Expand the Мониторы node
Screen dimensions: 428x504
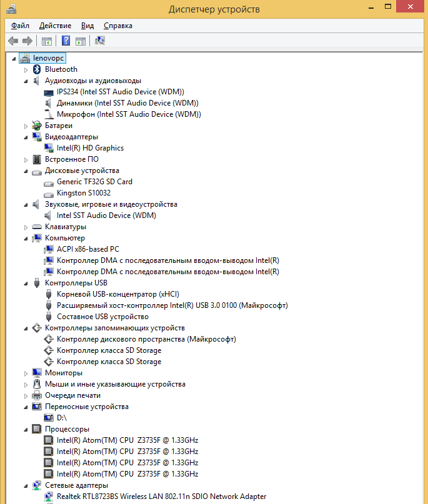26,373
